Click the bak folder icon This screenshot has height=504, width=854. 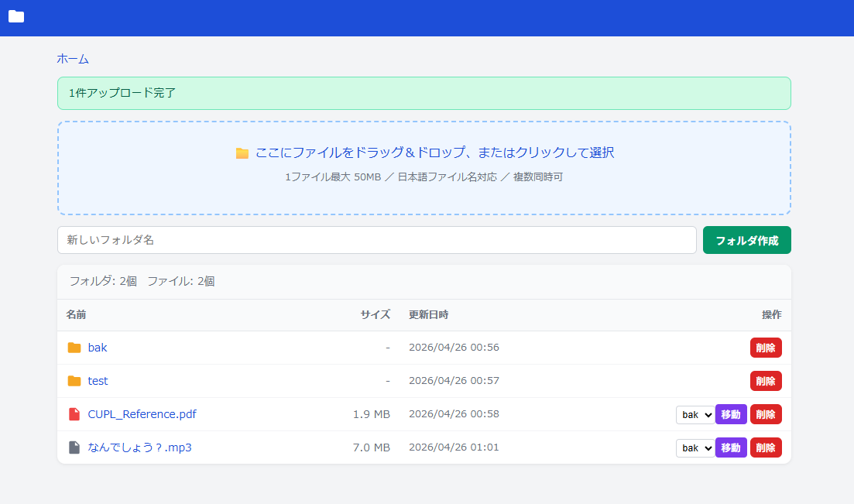coord(74,348)
